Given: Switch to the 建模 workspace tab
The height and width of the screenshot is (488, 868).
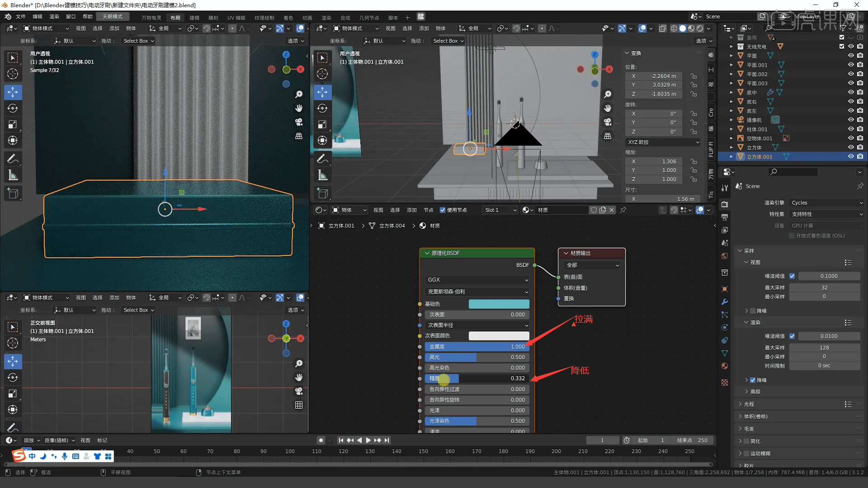Looking at the screenshot, I should (194, 18).
